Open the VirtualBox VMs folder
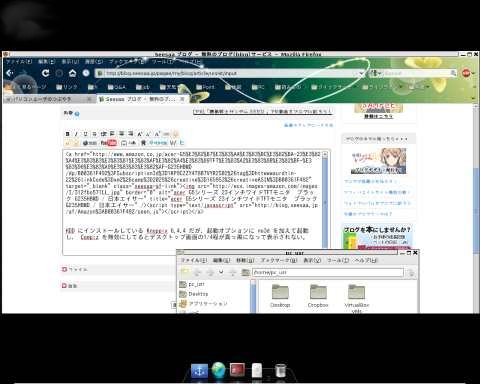Image resolution: width=480 pixels, height=384 pixels. pyautogui.click(x=357, y=298)
